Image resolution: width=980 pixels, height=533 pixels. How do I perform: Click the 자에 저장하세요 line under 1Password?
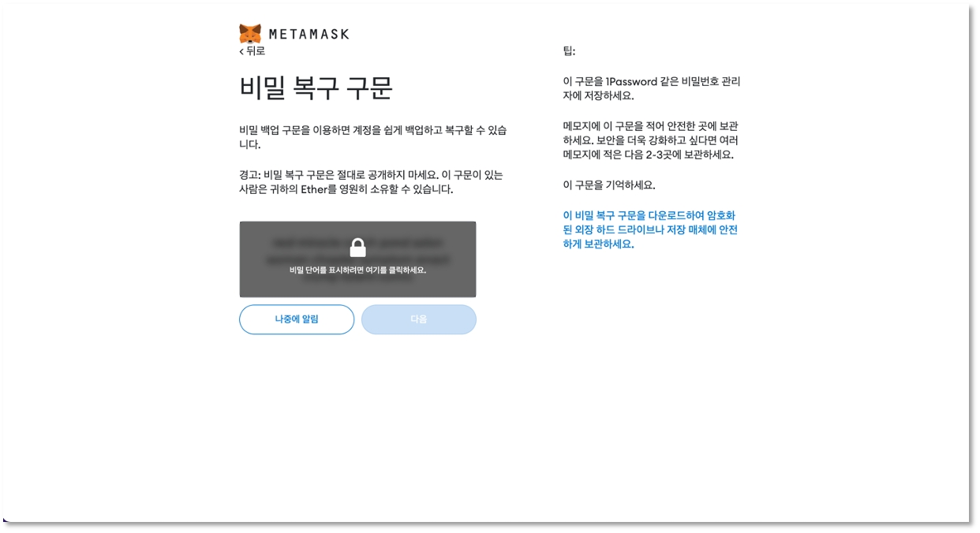tap(598, 96)
